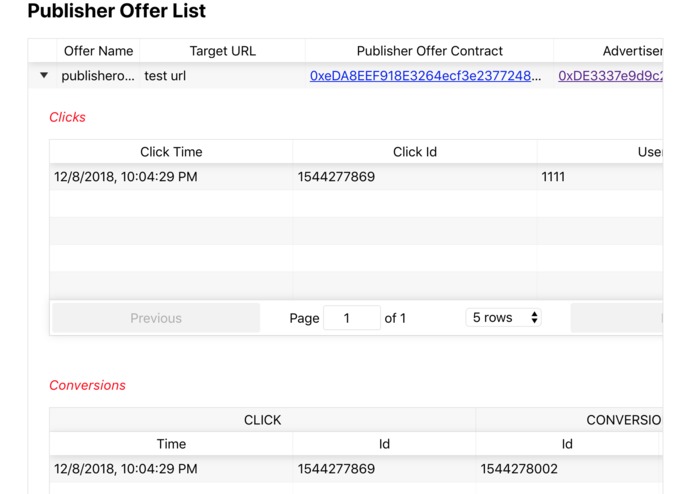Viewport: 695px width, 494px height.
Task: Click the CLICK group header in Conversions
Action: coord(262,420)
